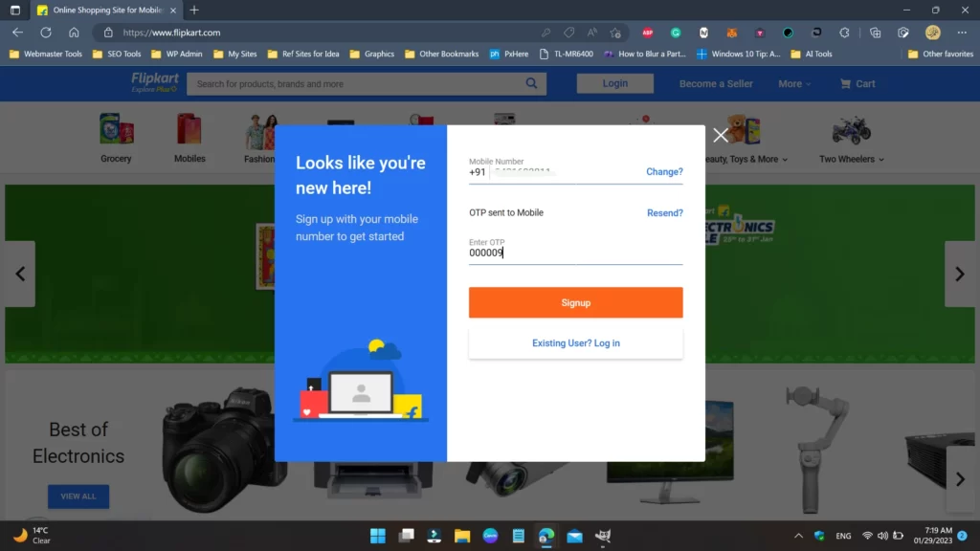Screen dimensions: 980x551
Task: Open Grammarly extension icon
Action: coord(676,33)
